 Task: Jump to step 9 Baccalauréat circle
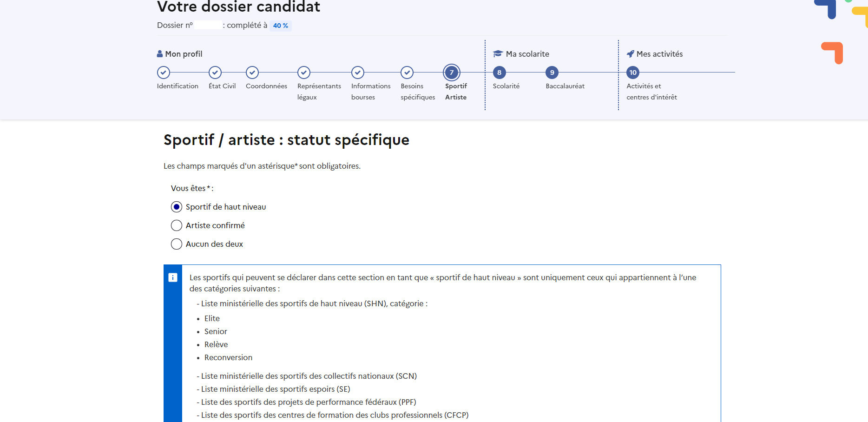[552, 73]
